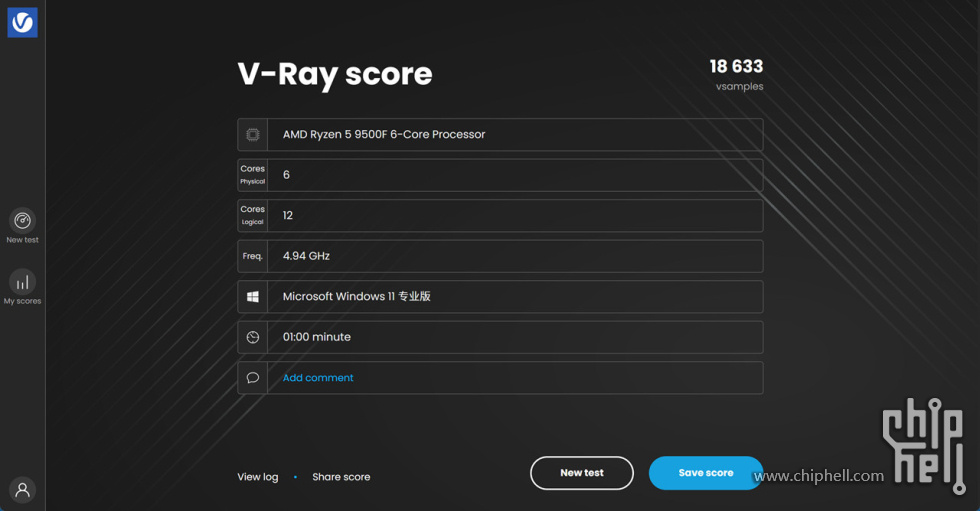Click the Freq. label
The image size is (980, 511).
pos(252,256)
